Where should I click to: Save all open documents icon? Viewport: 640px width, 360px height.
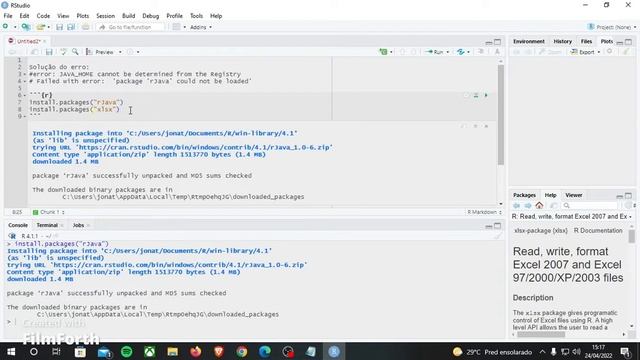[71, 27]
